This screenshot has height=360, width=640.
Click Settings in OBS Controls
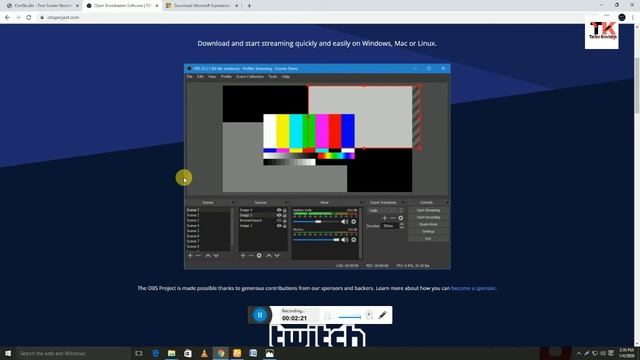pyautogui.click(x=428, y=231)
